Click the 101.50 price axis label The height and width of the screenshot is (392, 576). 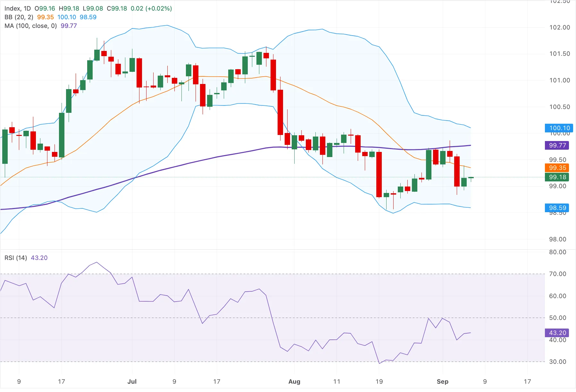tap(560, 54)
